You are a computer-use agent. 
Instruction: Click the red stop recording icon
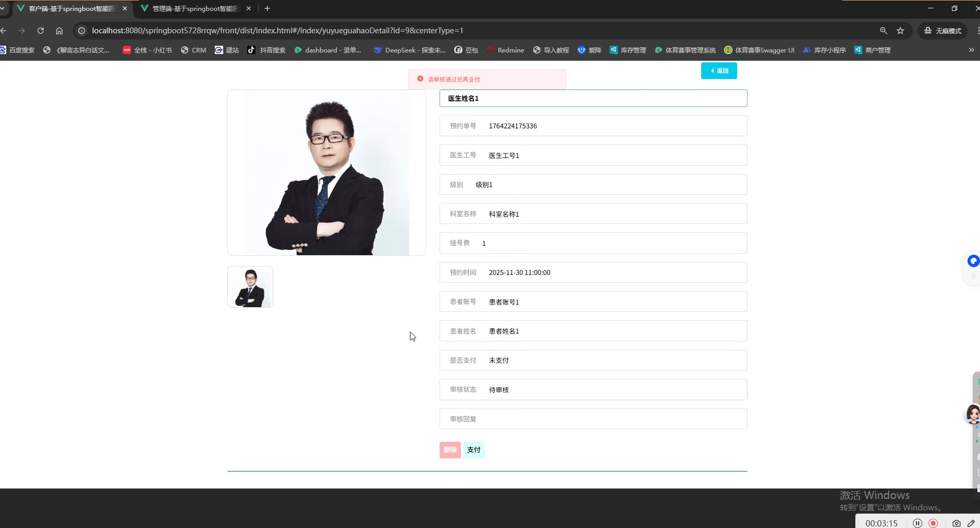(x=933, y=523)
